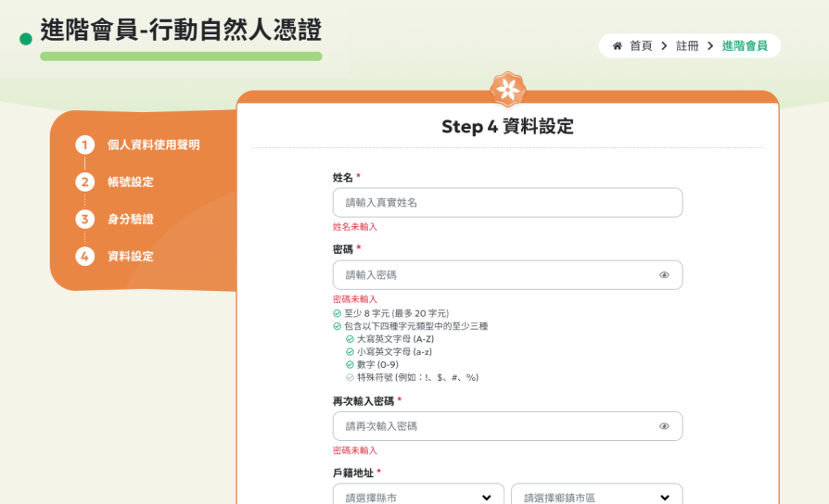This screenshot has width=829, height=504.
Task: Expand the 請選擇鄉鎮市區 dropdown
Action: (596, 496)
